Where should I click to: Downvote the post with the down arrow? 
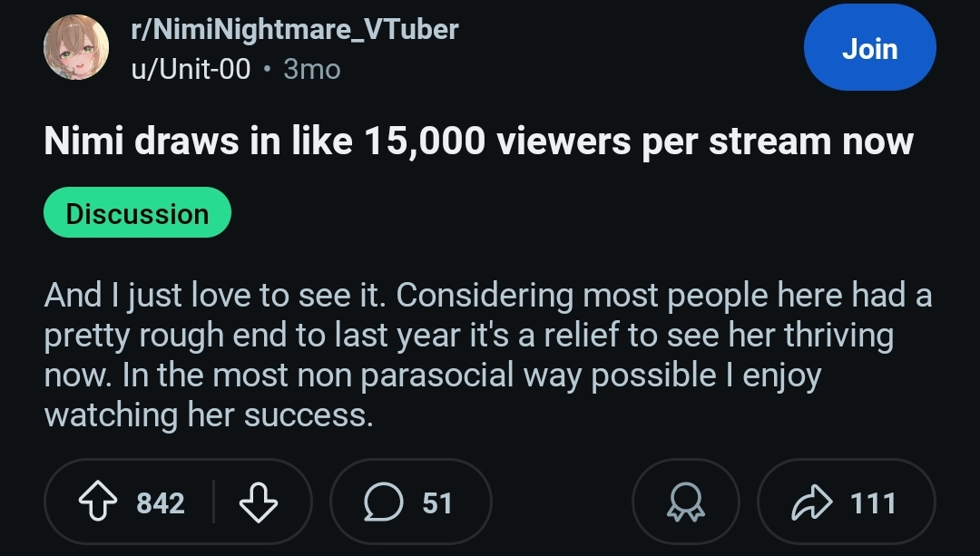pos(258,503)
